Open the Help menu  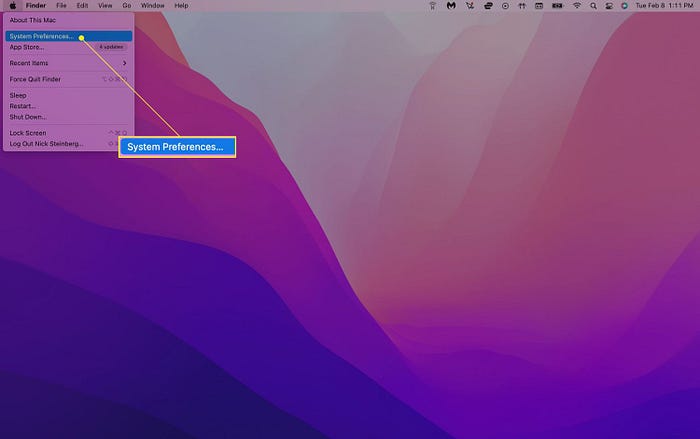(181, 6)
